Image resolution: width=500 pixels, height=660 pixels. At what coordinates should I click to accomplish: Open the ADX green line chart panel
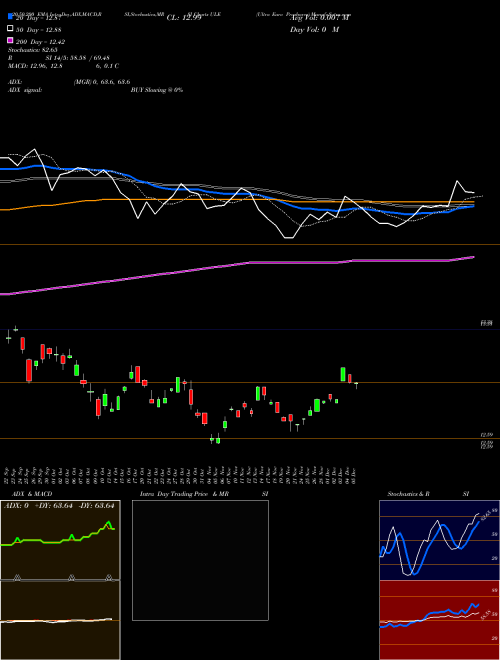pos(60,540)
